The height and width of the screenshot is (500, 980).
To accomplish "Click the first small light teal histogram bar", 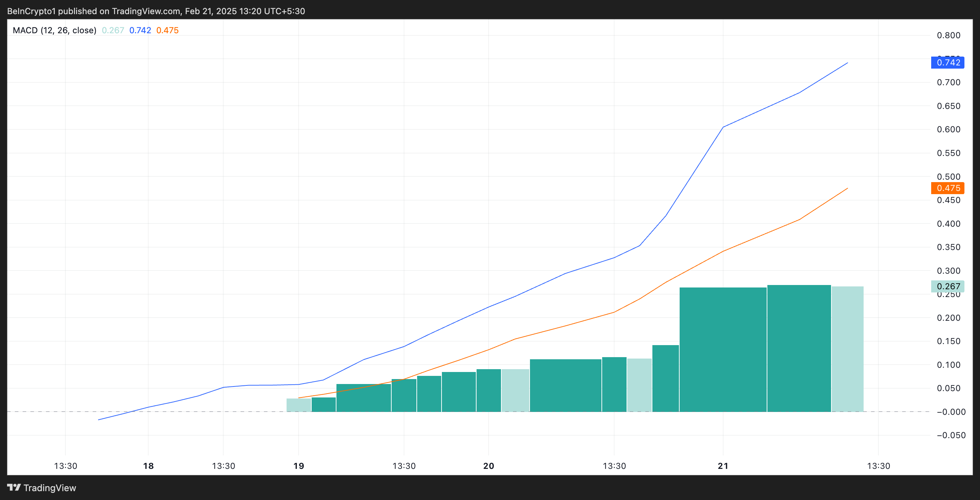I will click(x=299, y=405).
